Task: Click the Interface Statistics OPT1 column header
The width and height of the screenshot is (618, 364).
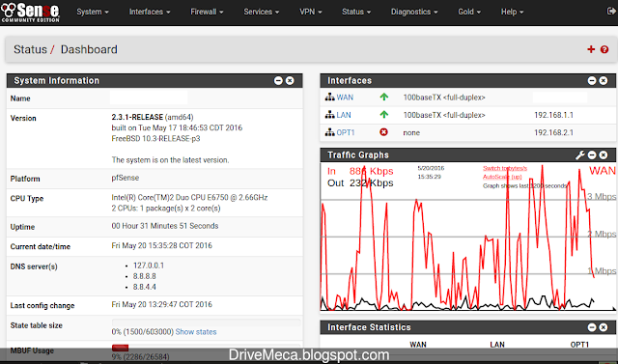Action: pos(579,345)
